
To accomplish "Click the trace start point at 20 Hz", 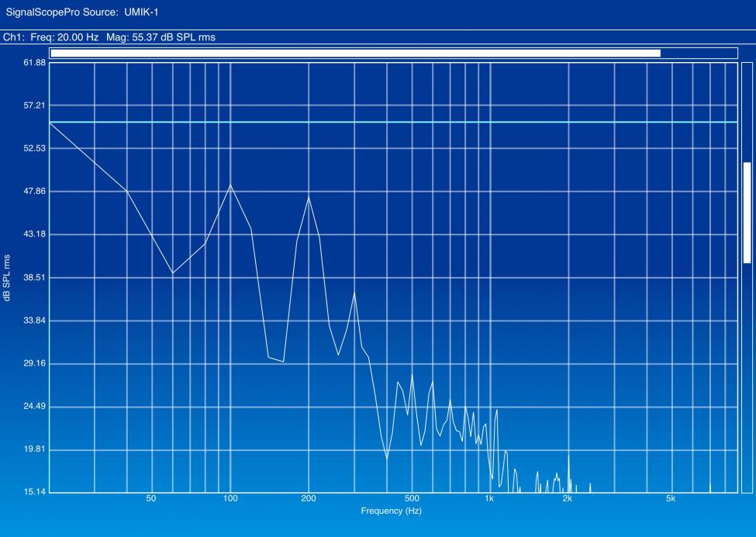I will click(x=50, y=123).
